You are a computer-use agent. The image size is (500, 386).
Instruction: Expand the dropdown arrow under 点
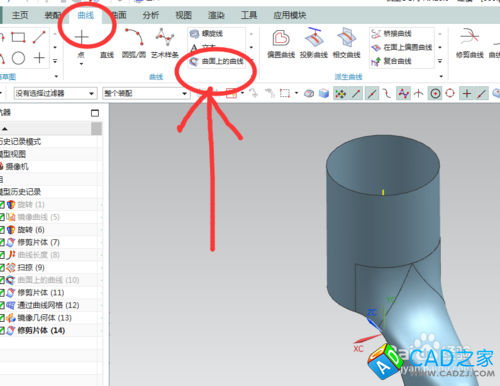pos(81,64)
